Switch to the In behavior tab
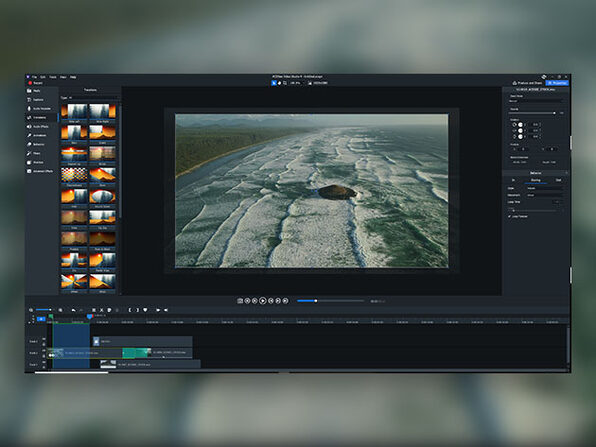 click(514, 180)
